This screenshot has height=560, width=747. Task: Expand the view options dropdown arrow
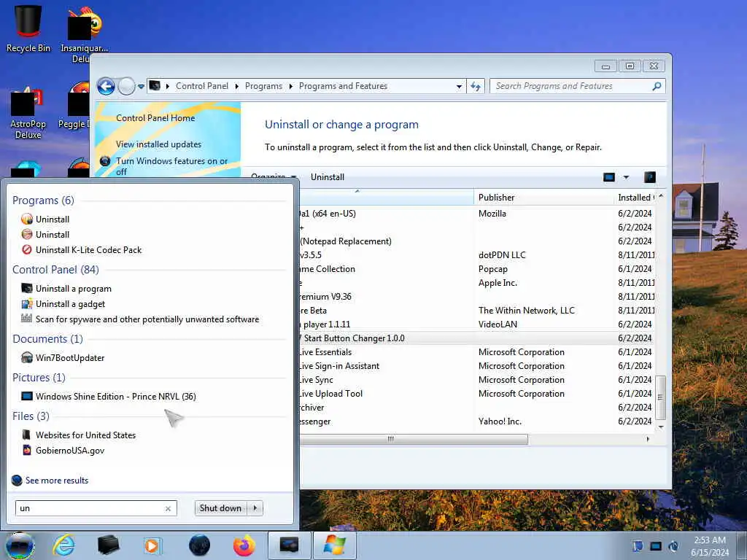coord(627,177)
